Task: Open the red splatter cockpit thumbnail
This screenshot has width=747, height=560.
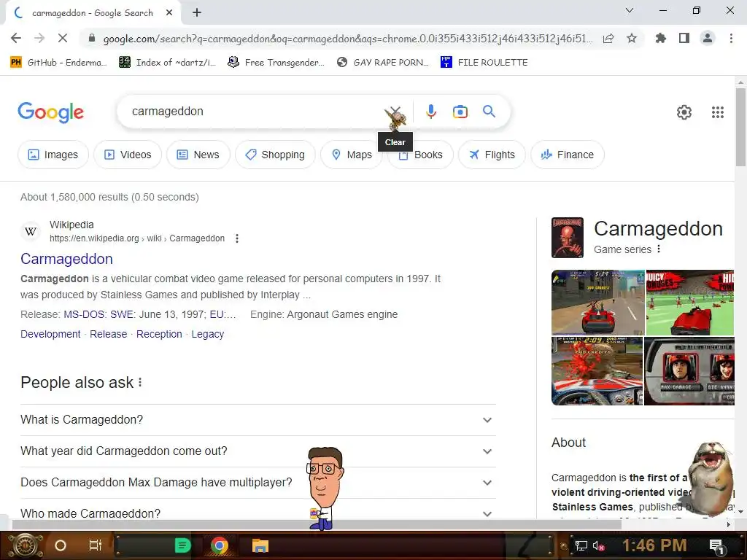Action: (597, 371)
